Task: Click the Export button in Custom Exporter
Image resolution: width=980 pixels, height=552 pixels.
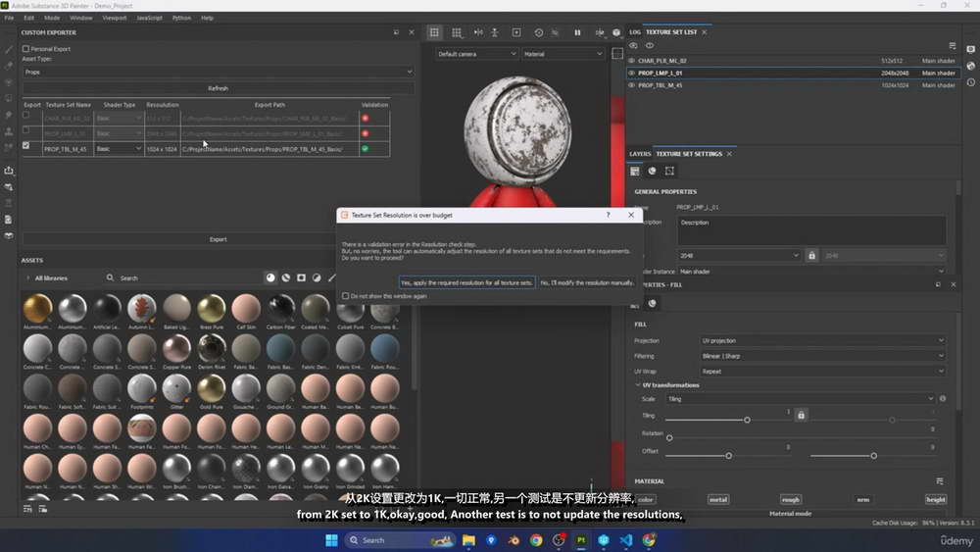Action: tap(218, 239)
